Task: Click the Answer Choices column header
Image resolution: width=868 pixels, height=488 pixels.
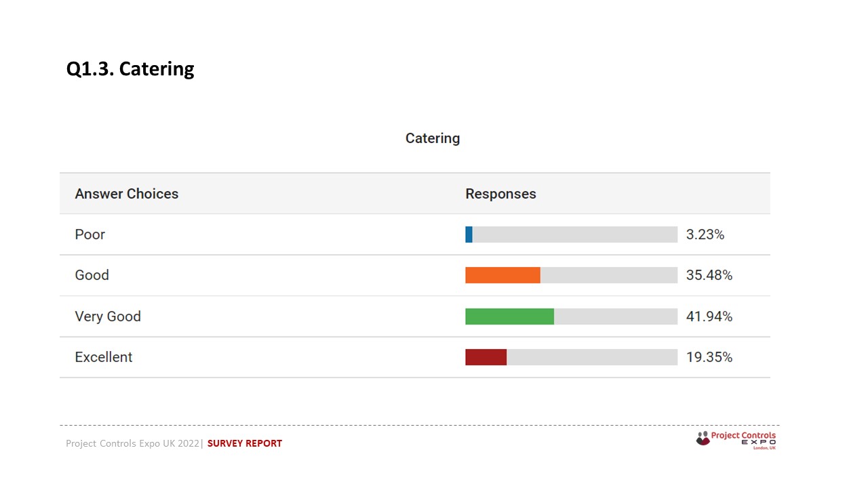Action: point(127,194)
